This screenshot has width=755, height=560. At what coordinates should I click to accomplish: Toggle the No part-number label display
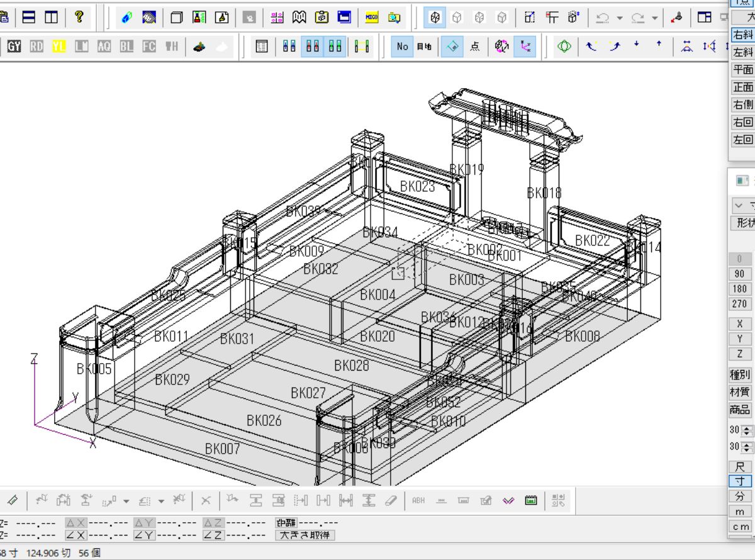tap(402, 47)
